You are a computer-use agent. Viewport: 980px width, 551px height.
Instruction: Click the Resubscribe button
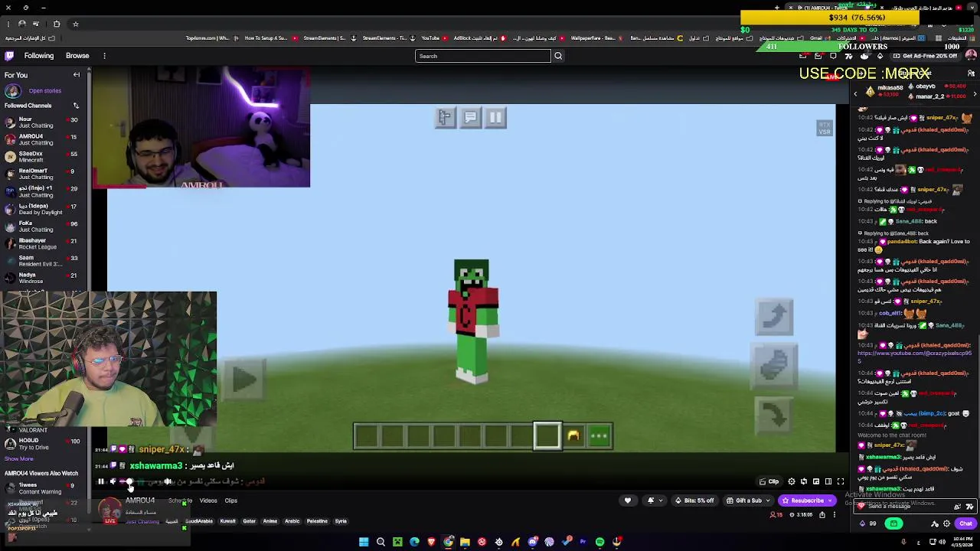(x=807, y=500)
